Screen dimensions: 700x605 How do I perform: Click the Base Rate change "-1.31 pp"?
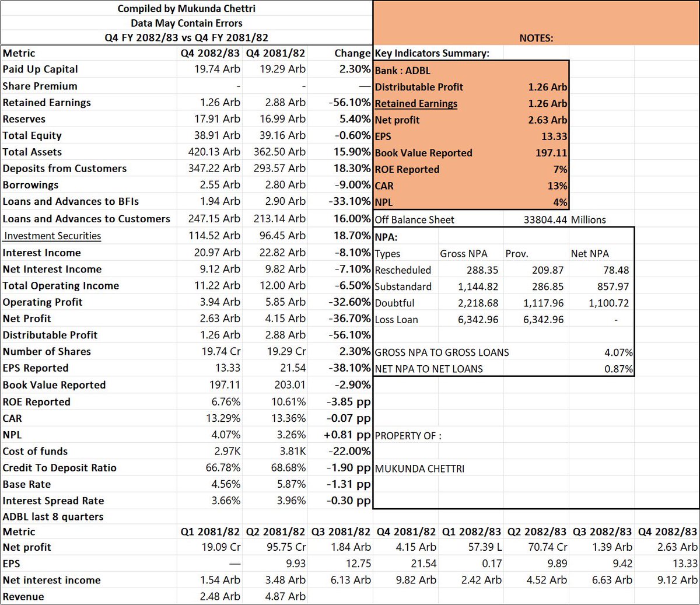(349, 484)
